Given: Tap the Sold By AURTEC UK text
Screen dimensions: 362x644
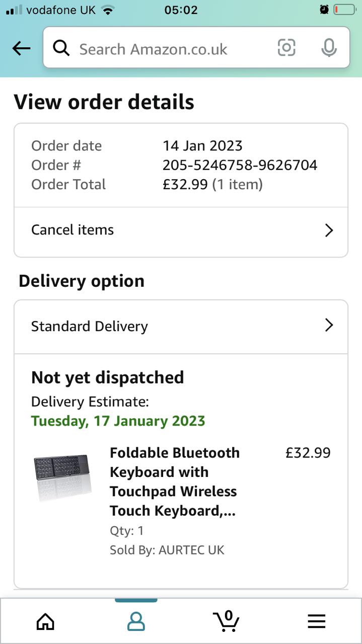Looking at the screenshot, I should tap(167, 550).
